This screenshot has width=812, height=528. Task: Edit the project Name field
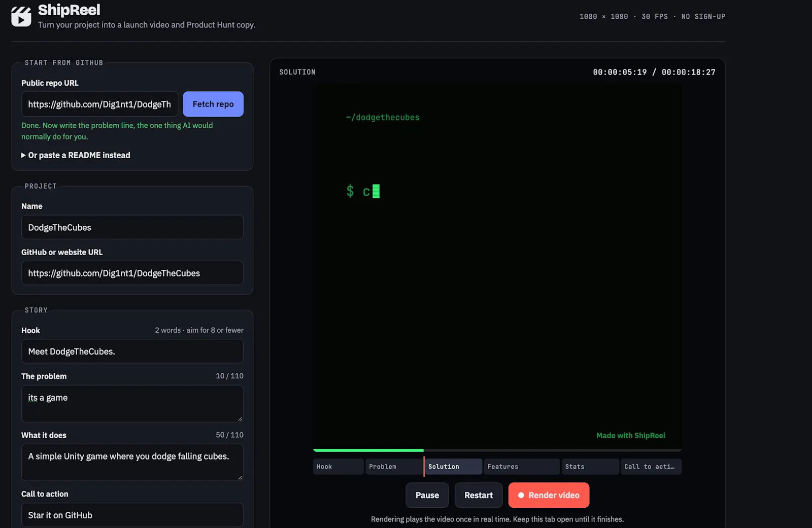pos(132,227)
